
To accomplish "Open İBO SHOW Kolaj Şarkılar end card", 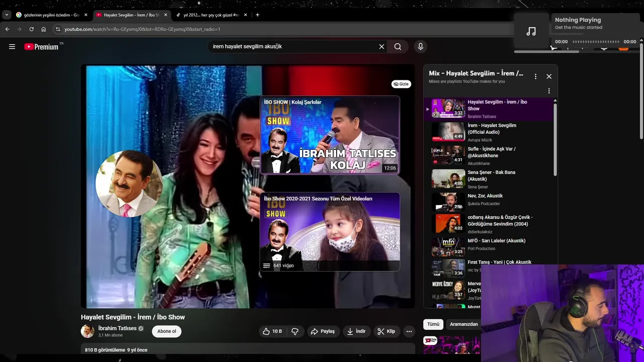I will point(330,135).
